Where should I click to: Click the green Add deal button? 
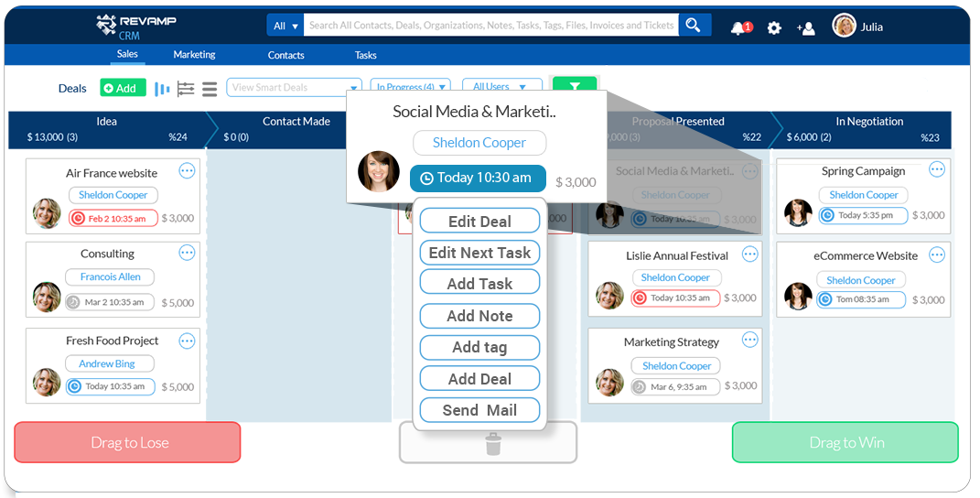[x=122, y=89]
